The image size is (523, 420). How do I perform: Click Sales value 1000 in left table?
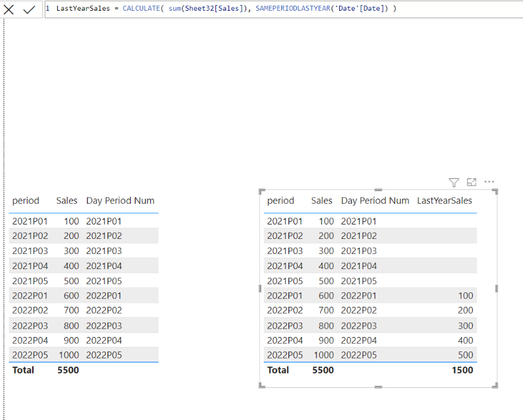point(69,355)
